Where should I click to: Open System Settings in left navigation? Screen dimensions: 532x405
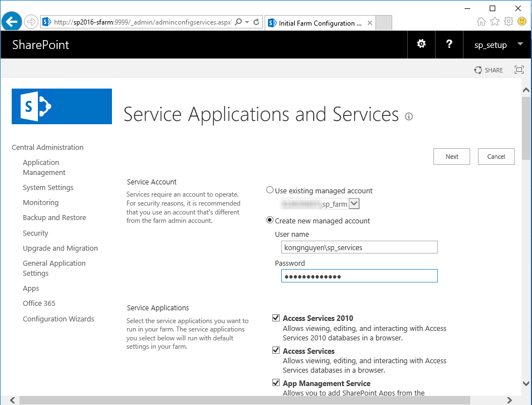(x=48, y=188)
